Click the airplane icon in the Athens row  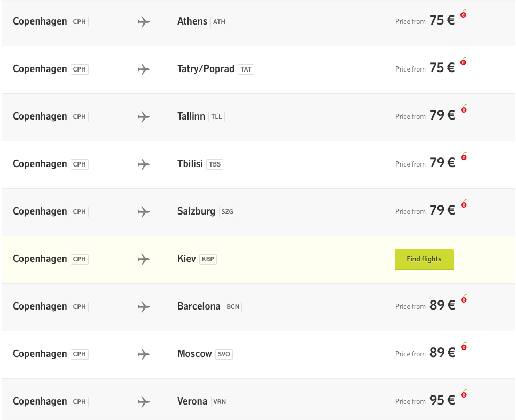[x=143, y=22]
